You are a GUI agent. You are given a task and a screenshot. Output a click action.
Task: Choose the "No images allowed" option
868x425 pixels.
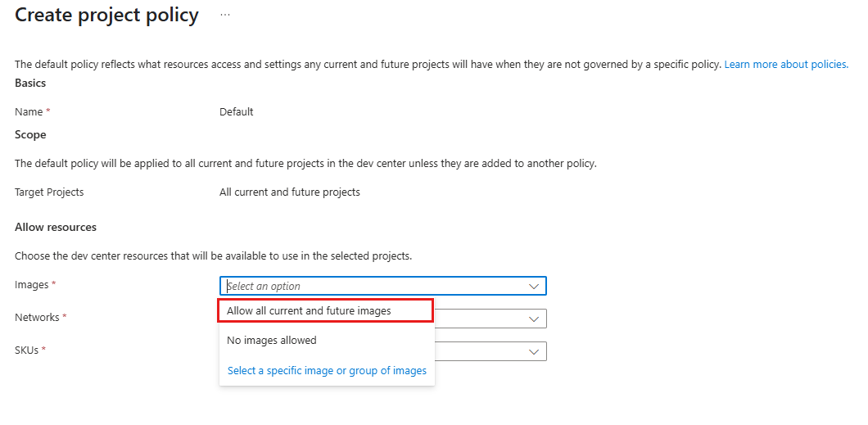click(x=272, y=340)
